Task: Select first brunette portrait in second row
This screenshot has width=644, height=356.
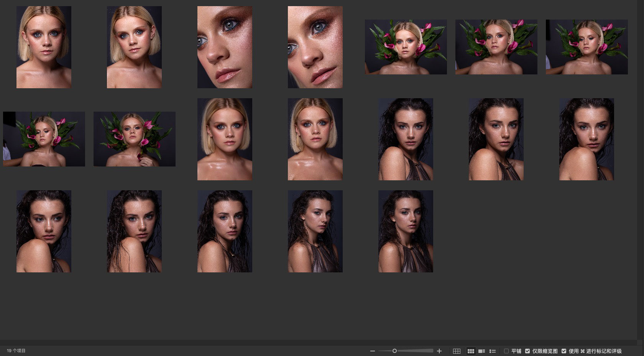Action: pos(406,139)
